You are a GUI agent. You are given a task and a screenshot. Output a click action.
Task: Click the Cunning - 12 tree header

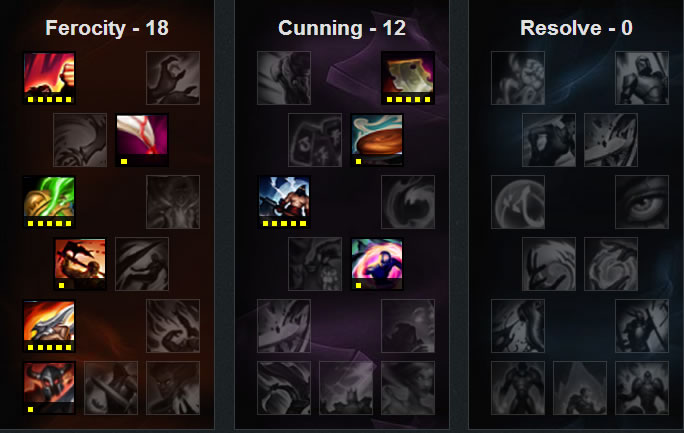342,28
